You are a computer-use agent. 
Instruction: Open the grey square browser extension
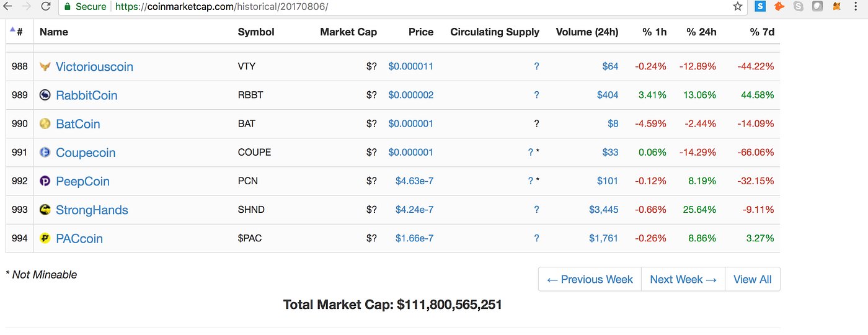click(817, 6)
